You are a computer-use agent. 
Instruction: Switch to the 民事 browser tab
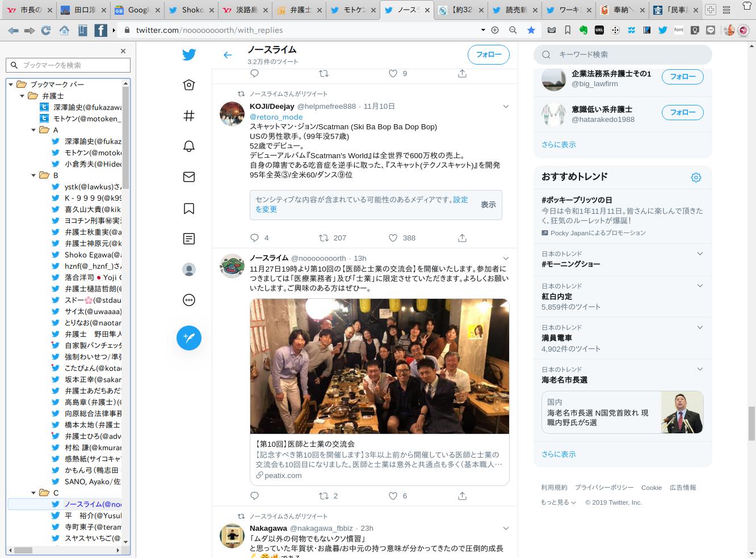[x=675, y=10]
